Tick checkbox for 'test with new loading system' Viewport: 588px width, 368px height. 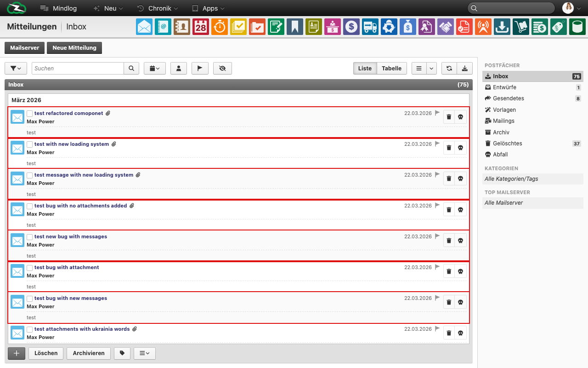click(30, 144)
